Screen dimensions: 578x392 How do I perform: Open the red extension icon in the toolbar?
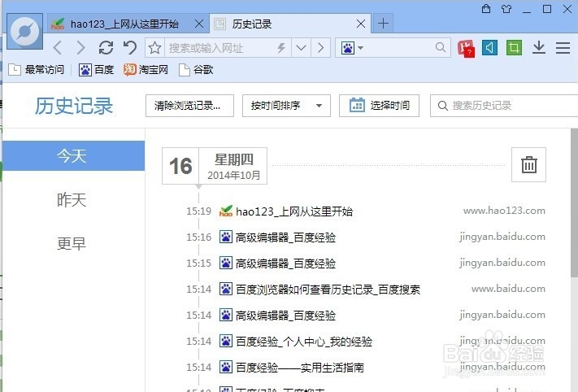(466, 48)
